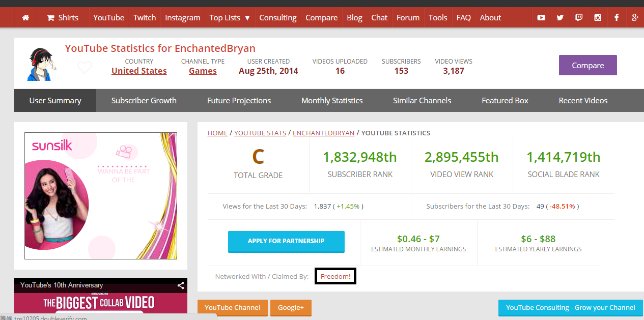Open the Google Plus icon in header
The image size is (644, 320).
[x=635, y=18]
